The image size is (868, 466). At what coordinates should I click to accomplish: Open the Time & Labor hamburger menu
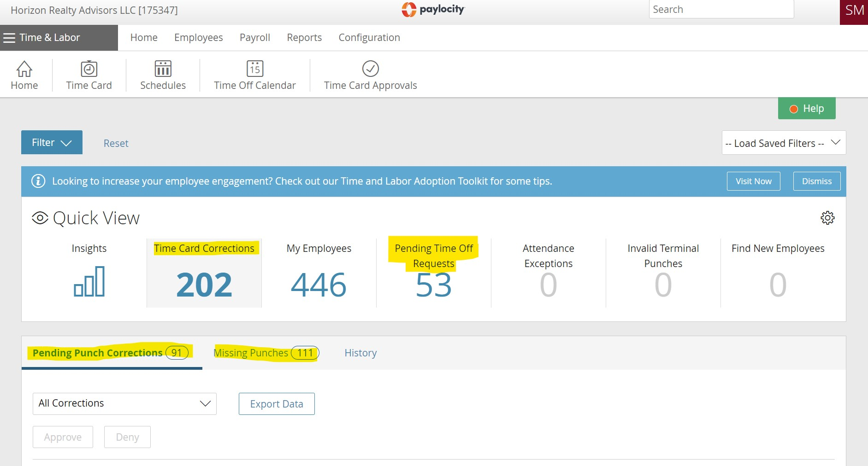(x=9, y=38)
